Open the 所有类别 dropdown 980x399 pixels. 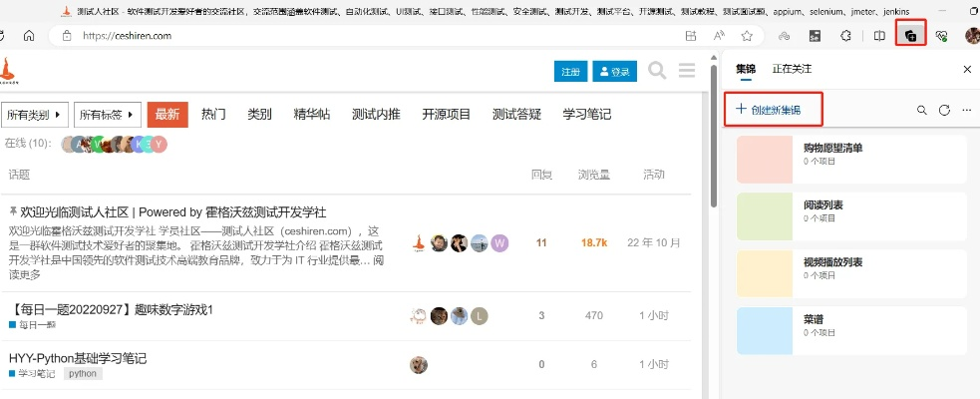tap(34, 115)
